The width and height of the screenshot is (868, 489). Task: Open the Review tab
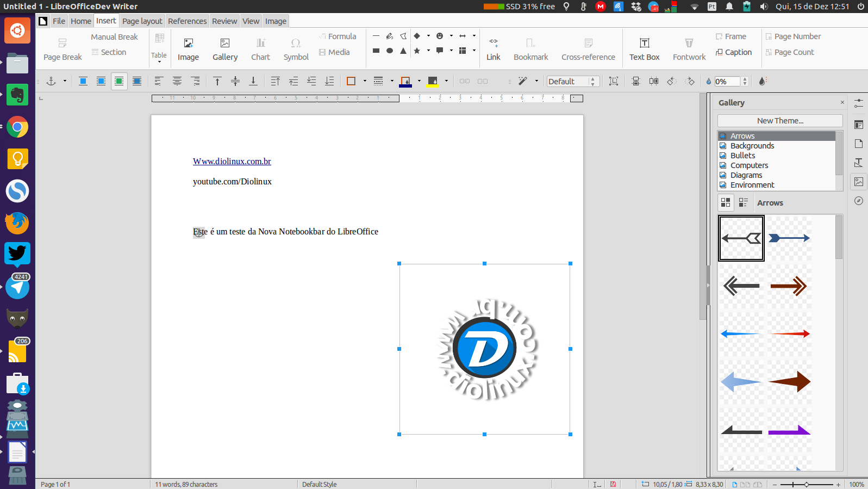pos(224,21)
